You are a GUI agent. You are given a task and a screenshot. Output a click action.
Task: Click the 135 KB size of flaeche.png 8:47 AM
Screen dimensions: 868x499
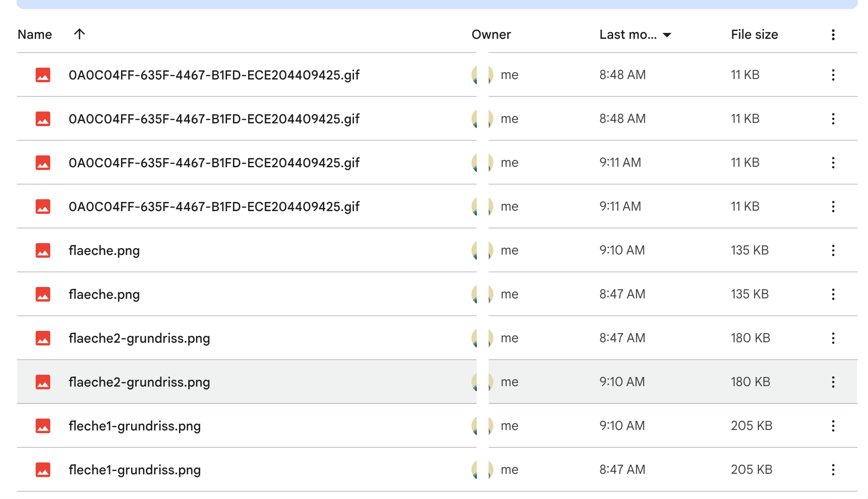[750, 294]
